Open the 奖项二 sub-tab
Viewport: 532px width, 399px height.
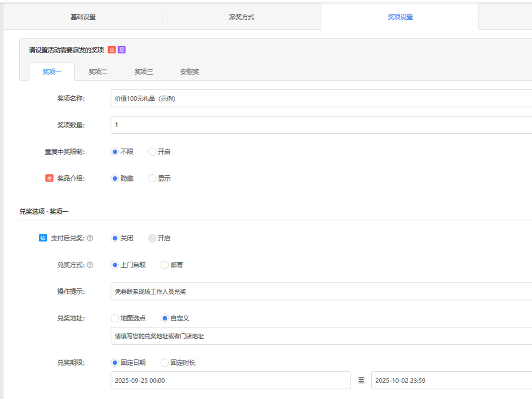pyautogui.click(x=98, y=71)
